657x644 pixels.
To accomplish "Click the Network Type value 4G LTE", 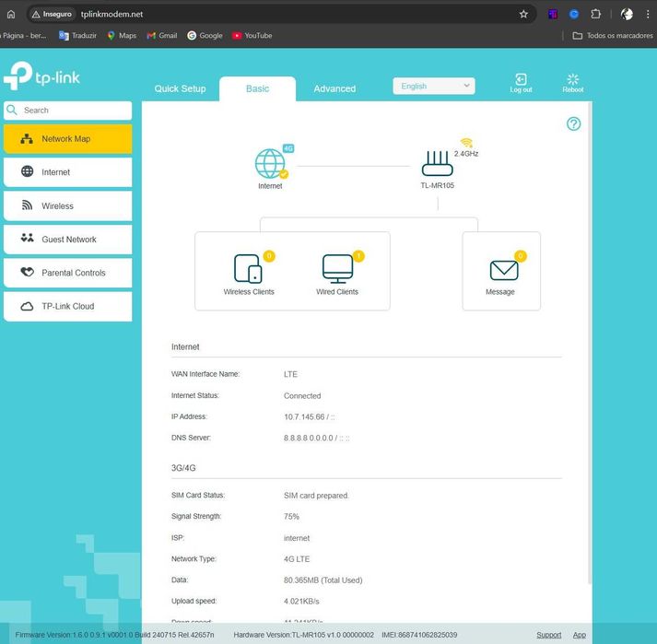I will click(x=297, y=559).
